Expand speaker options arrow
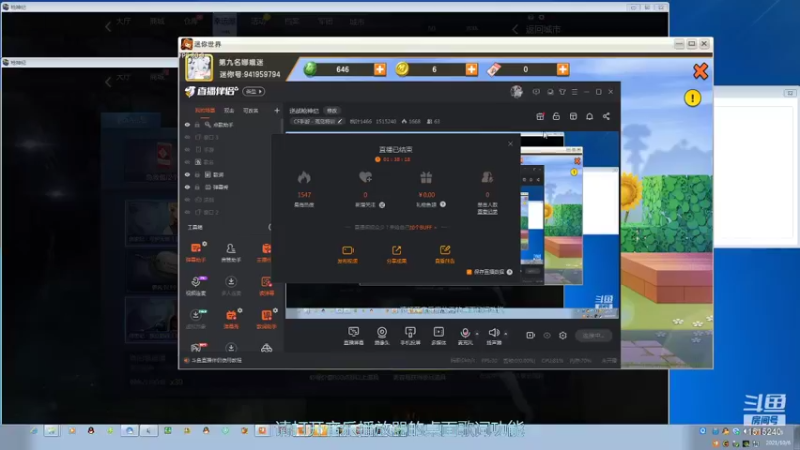 pos(506,334)
